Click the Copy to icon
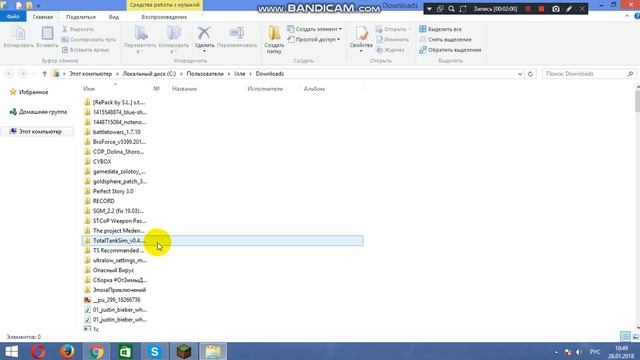 pyautogui.click(x=173, y=33)
